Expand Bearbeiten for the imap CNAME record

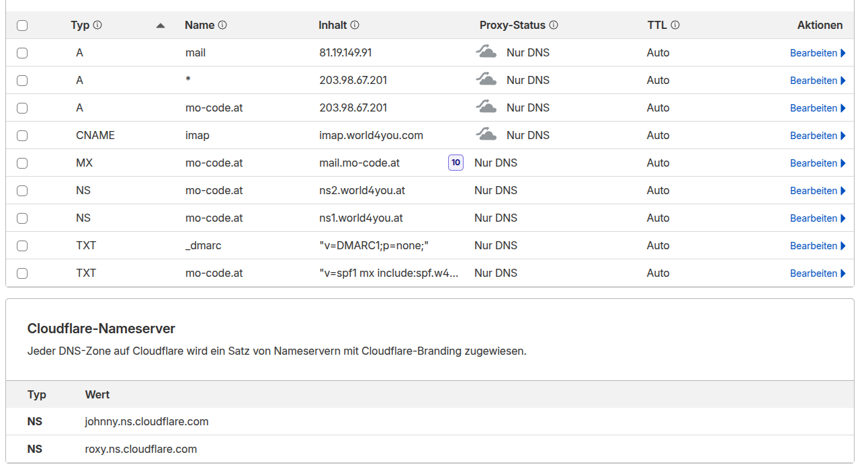[818, 136]
